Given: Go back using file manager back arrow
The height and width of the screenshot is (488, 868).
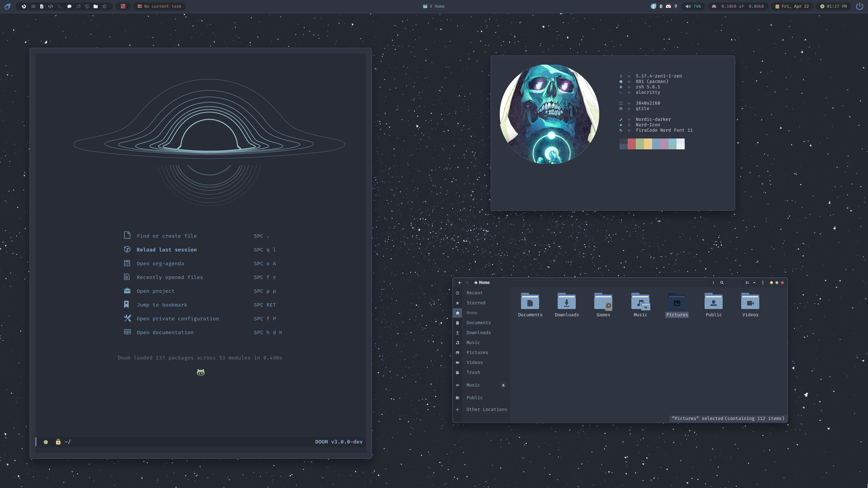Looking at the screenshot, I should coord(460,283).
